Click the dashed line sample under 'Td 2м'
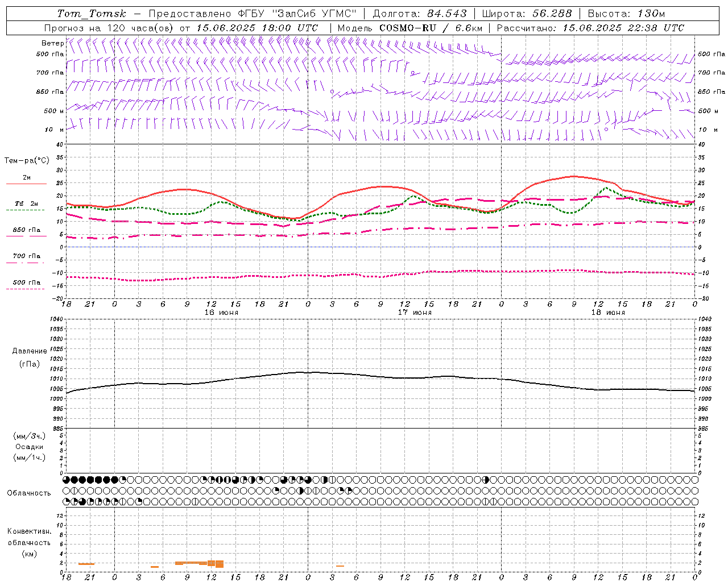This screenshot has height=582, width=728. [25, 210]
